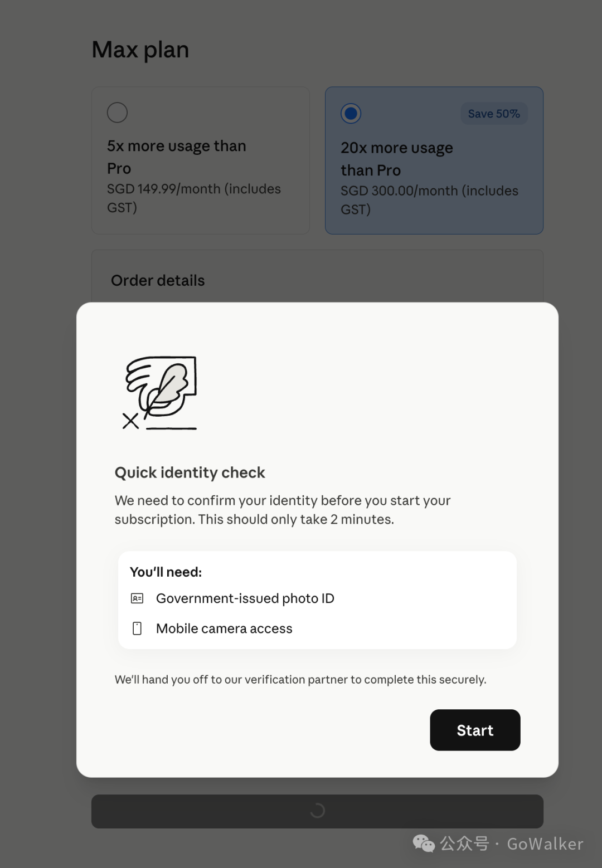Viewport: 602px width, 868px height.
Task: Click the Order details section header
Action: 158,280
